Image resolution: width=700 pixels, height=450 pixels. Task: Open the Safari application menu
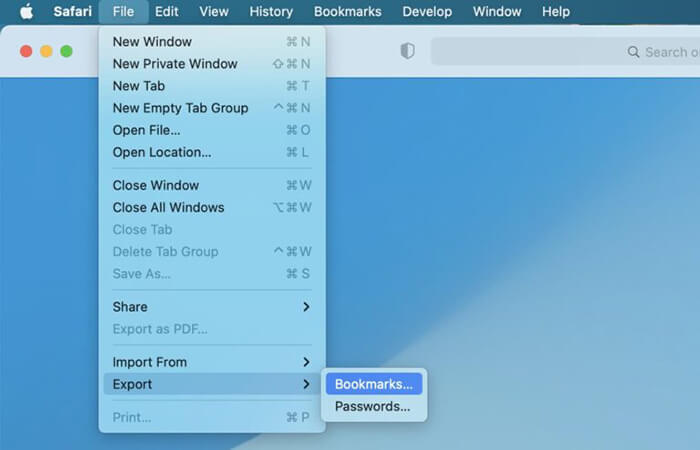(x=72, y=11)
